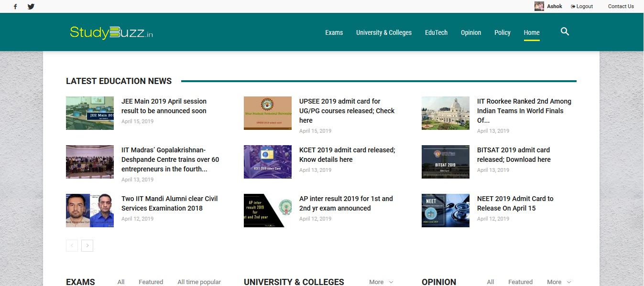Read JEE Main 2019 April session headline
644x286 pixels.
[x=164, y=106]
